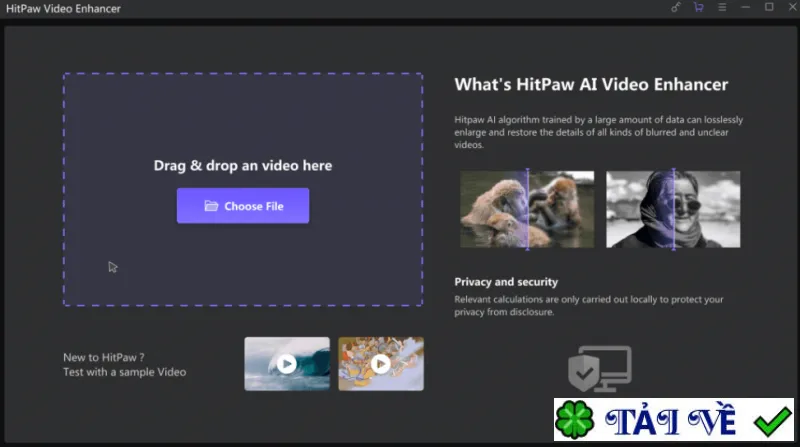800x447 pixels.
Task: Minimize the HitPaw Video Enhancer window
Action: tap(745, 7)
